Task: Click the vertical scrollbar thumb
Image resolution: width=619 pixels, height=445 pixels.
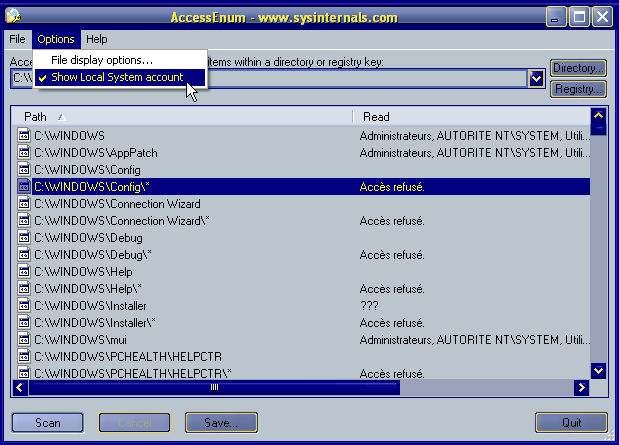Action: coord(598,129)
